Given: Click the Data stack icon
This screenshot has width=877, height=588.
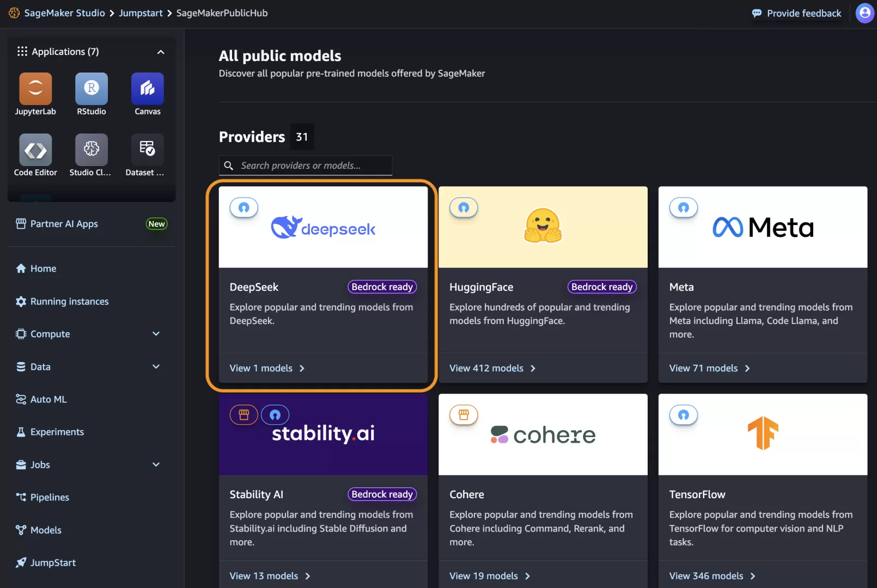Looking at the screenshot, I should pyautogui.click(x=21, y=366).
